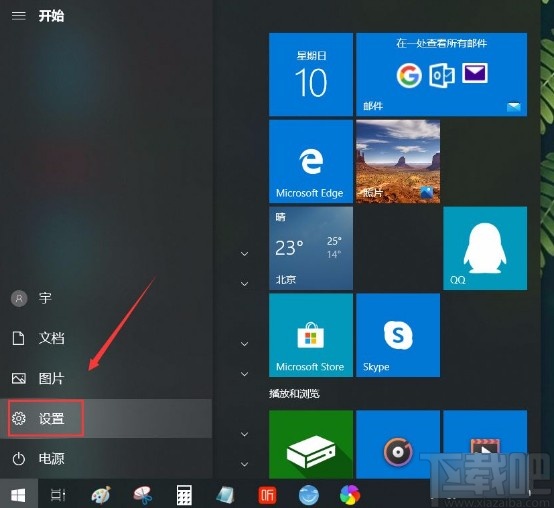Viewport: 554px width, 508px height.
Task: Open 设置 settings
Action: click(106, 419)
